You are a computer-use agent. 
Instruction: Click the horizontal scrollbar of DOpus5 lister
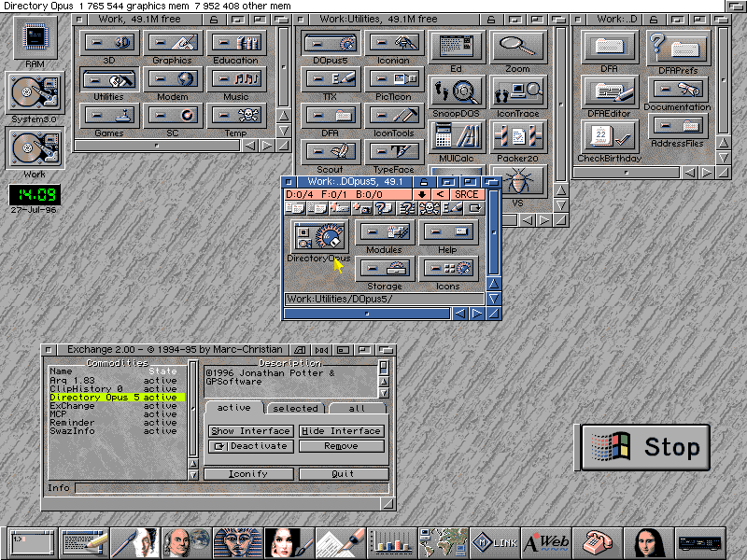tap(367, 314)
